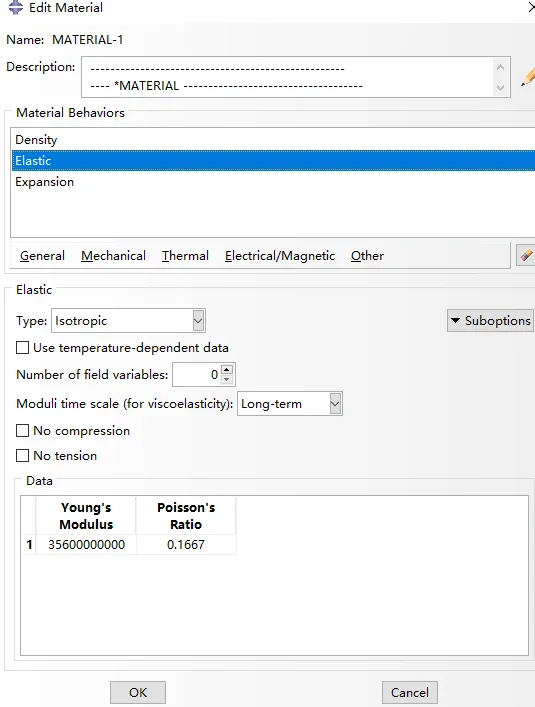Enable Use temperature-dependent data checkbox
The height and width of the screenshot is (707, 535).
(23, 348)
